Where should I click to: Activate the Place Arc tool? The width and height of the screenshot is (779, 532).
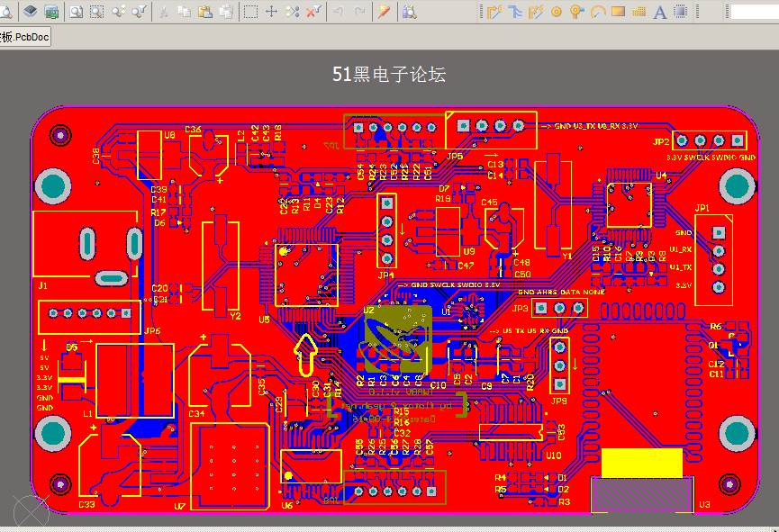[x=598, y=12]
